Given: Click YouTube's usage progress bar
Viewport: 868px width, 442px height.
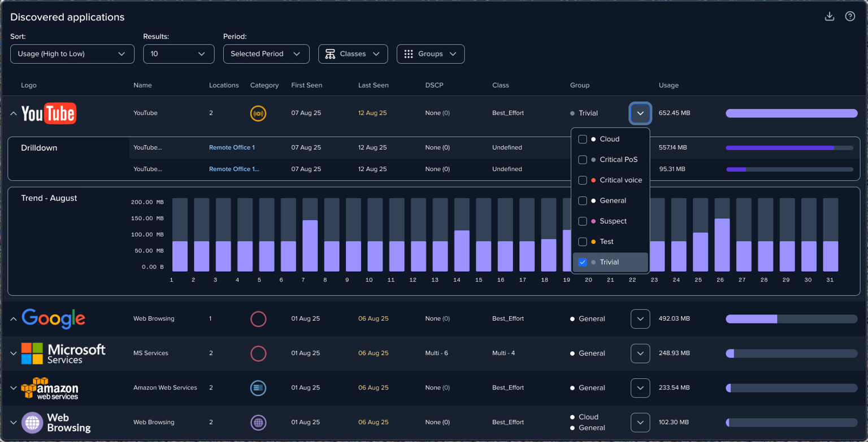Looking at the screenshot, I should 791,113.
